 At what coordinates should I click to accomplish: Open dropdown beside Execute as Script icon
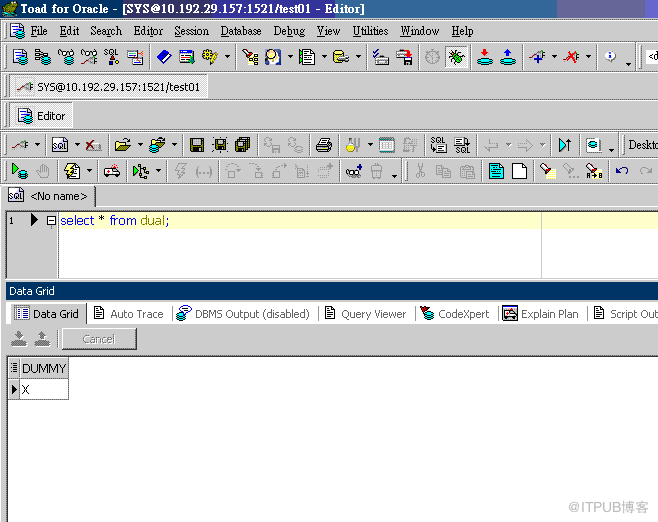(x=89, y=171)
